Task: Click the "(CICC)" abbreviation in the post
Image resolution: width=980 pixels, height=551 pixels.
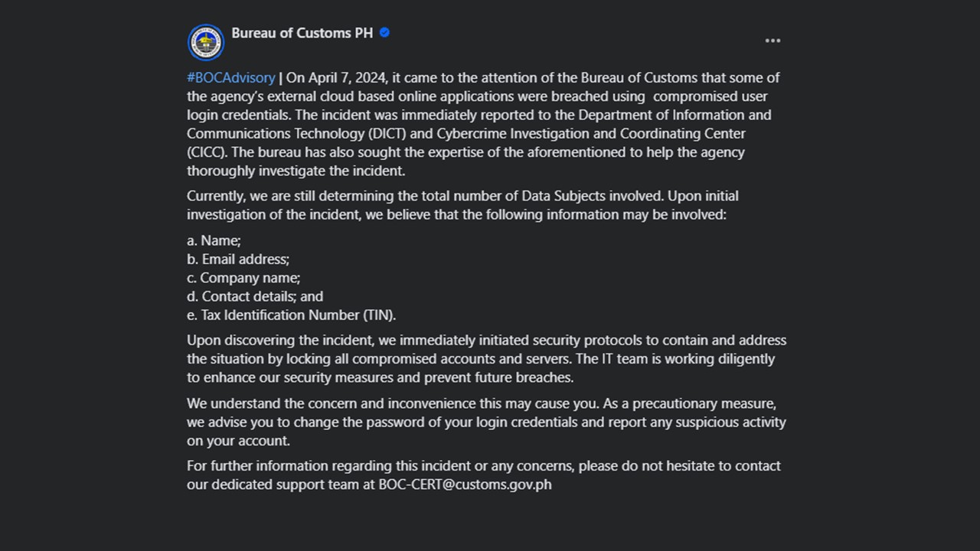Action: (x=207, y=152)
